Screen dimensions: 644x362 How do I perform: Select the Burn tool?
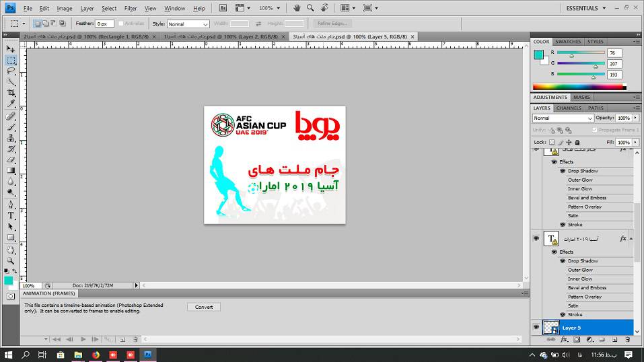click(11, 192)
